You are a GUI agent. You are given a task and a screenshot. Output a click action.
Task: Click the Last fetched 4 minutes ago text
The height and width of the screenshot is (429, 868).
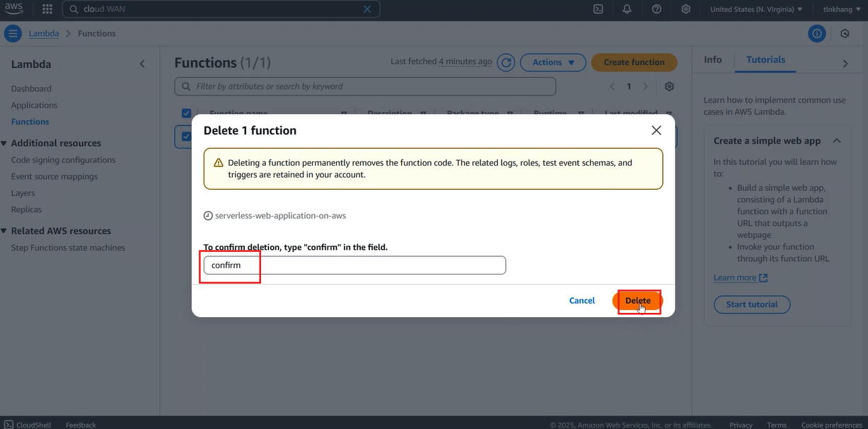coord(441,62)
